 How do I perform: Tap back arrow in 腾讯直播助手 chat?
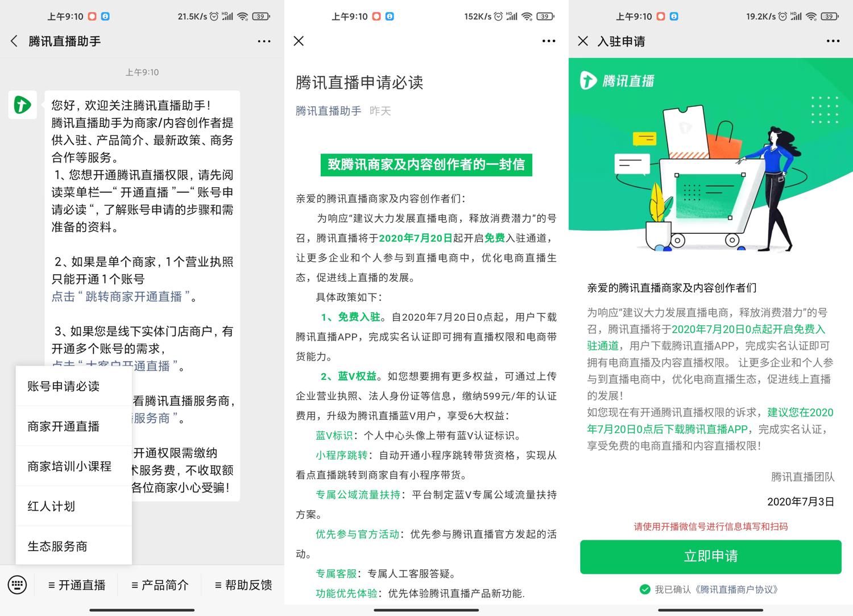[14, 41]
